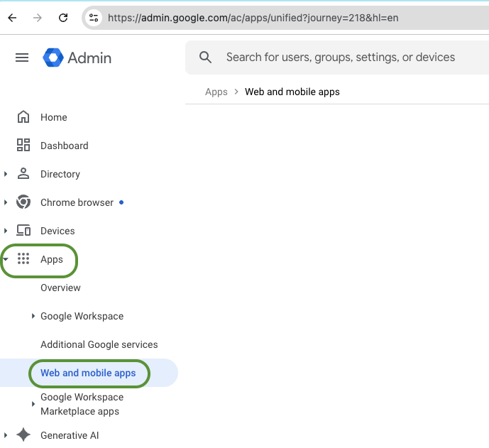Image resolution: width=489 pixels, height=448 pixels.
Task: Open Devices in the sidebar
Action: [57, 231]
